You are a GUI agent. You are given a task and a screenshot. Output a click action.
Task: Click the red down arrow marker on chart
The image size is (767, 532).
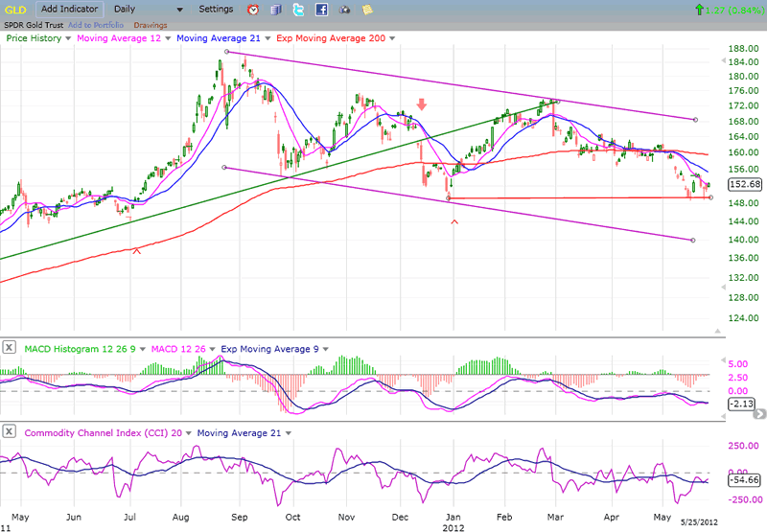421,104
